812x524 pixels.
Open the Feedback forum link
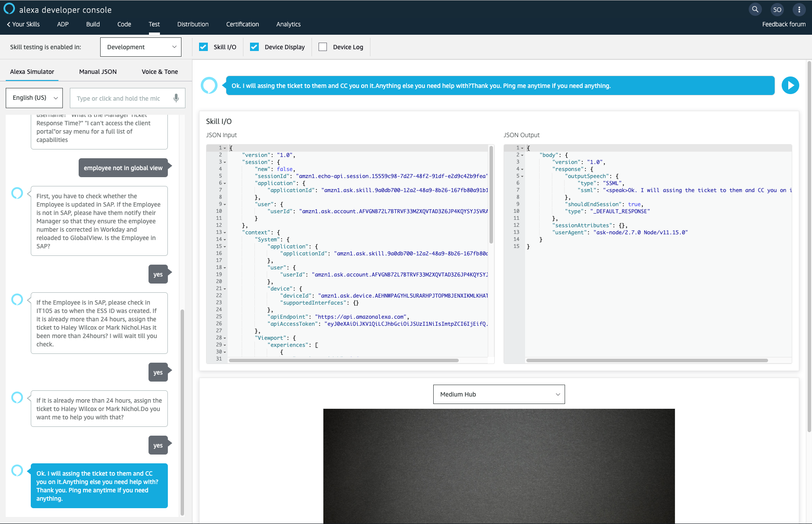pyautogui.click(x=784, y=24)
